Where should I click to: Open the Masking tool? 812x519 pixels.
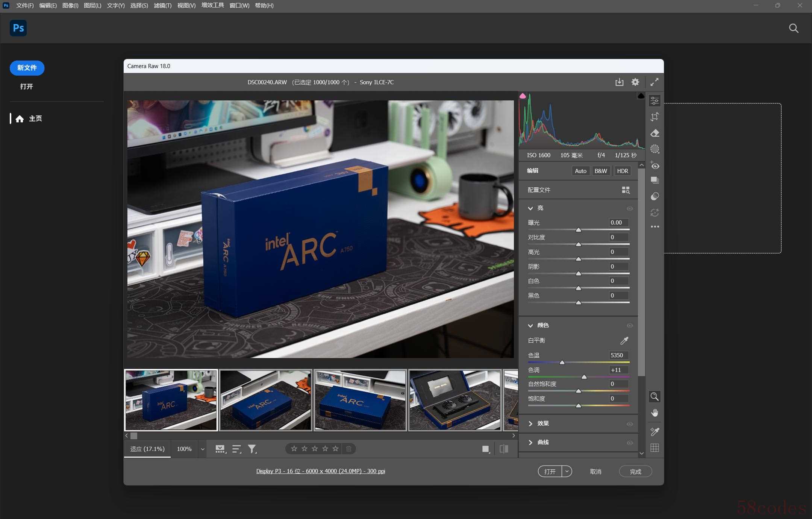(654, 149)
